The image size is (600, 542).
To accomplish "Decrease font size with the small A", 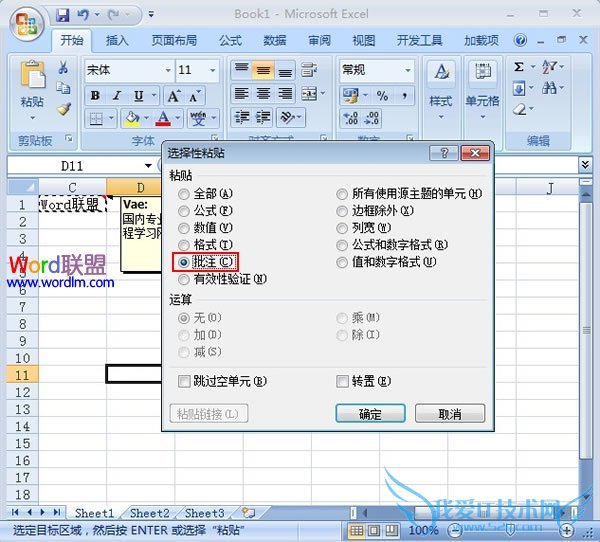I will coord(194,96).
